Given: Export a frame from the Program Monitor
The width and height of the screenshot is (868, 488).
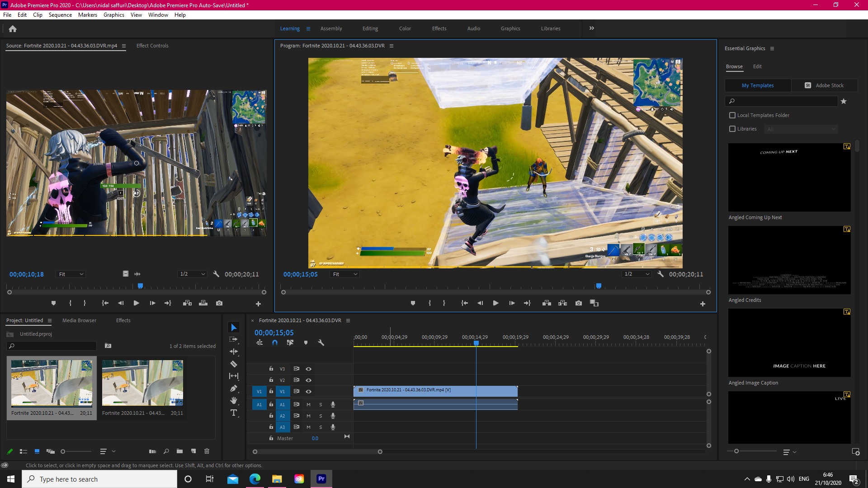Looking at the screenshot, I should click(x=578, y=303).
